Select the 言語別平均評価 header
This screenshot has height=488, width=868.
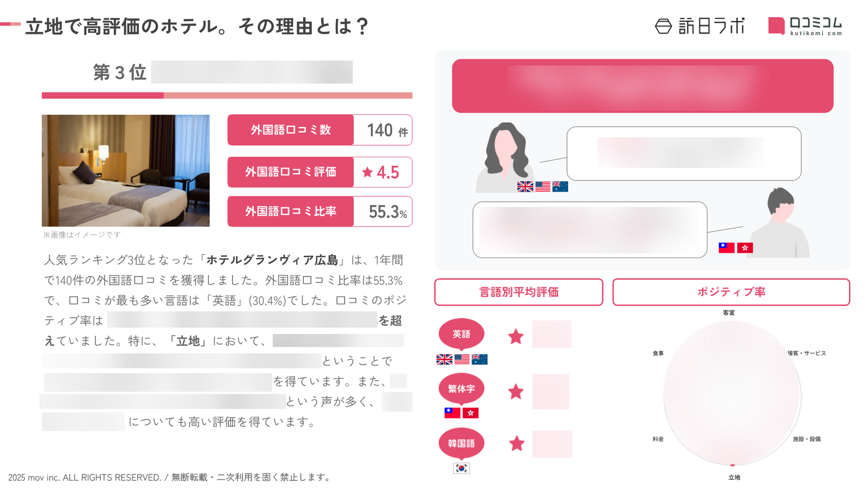[x=519, y=292]
